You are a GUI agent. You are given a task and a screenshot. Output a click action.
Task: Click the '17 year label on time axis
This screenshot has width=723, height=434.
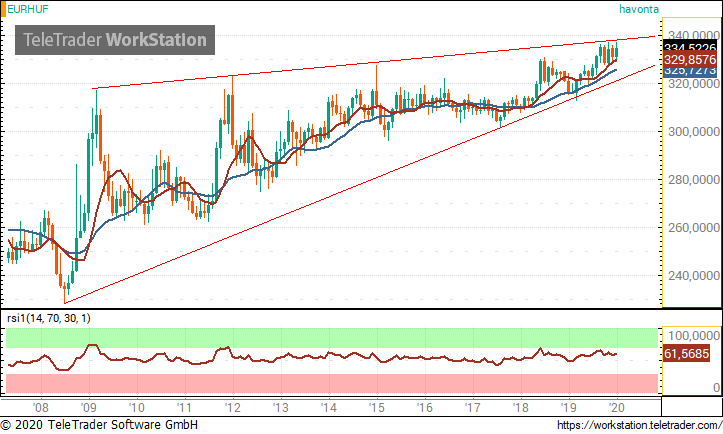click(x=473, y=408)
